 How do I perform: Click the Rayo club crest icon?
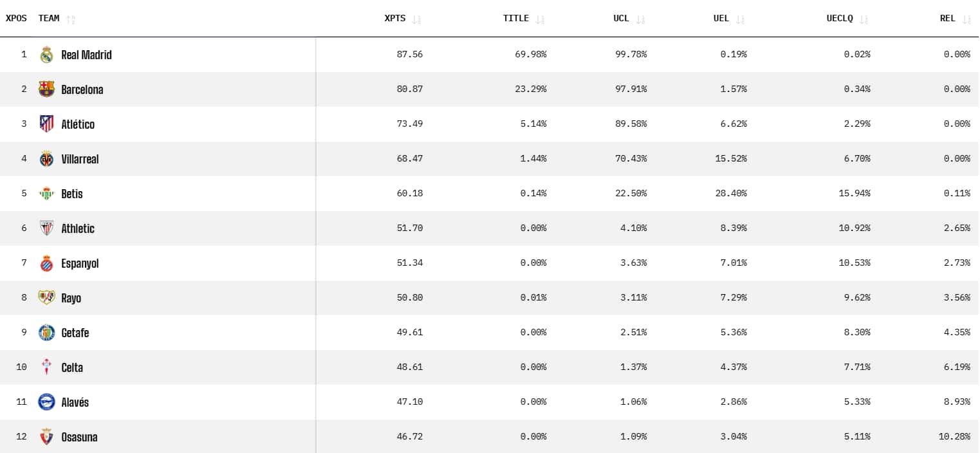46,298
